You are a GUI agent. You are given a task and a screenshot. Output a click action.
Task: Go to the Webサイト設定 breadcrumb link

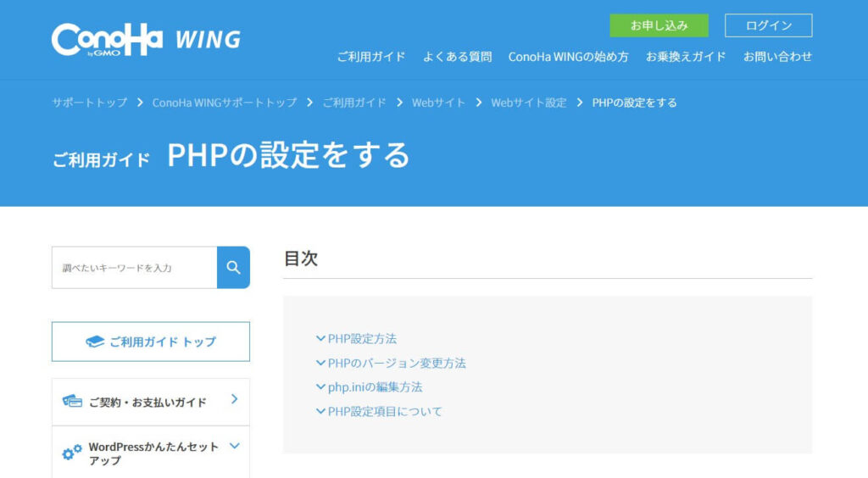(529, 103)
